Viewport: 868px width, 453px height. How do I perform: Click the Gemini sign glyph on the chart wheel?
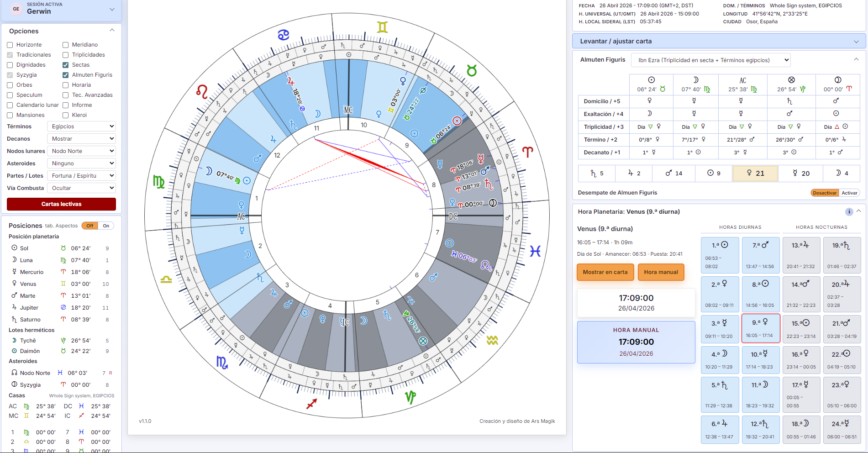coord(382,27)
